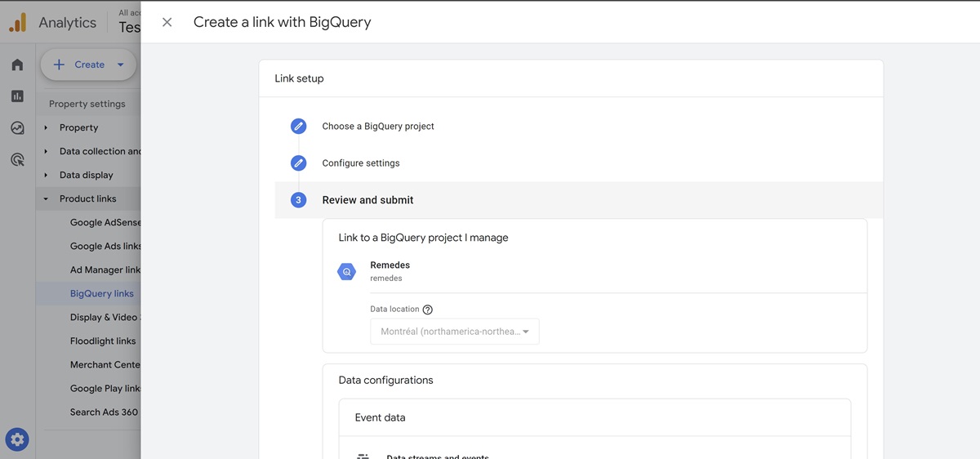Open Google Ads links

tap(105, 246)
